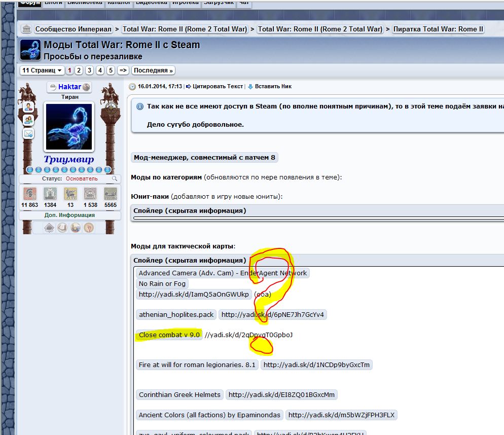Go to page 3 of the thread
504x435 pixels.
coord(89,70)
